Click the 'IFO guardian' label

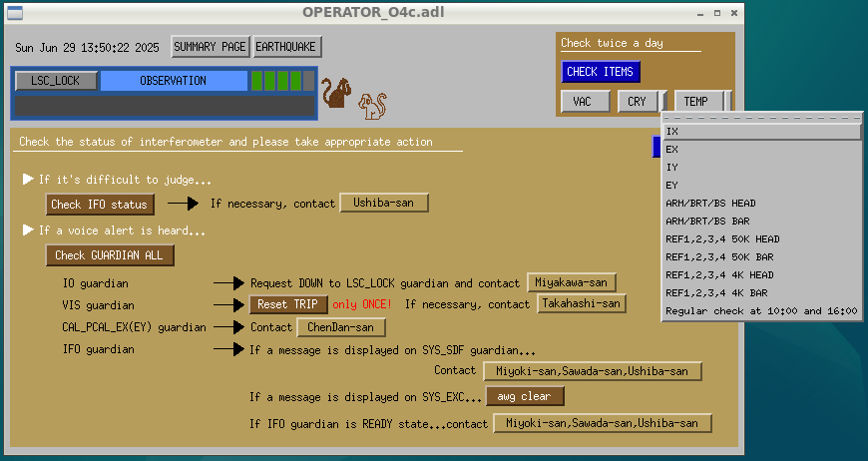pos(98,349)
